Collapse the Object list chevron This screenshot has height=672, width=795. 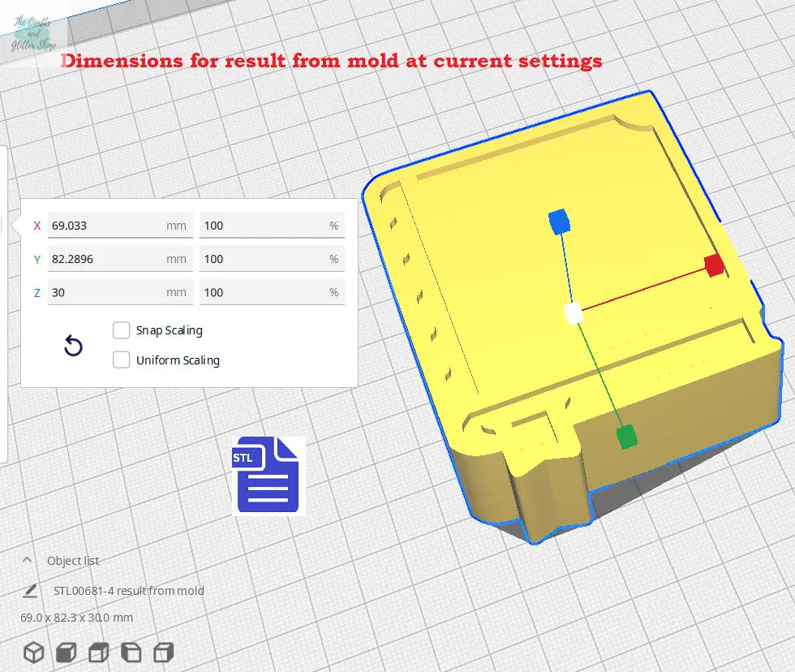(27, 560)
